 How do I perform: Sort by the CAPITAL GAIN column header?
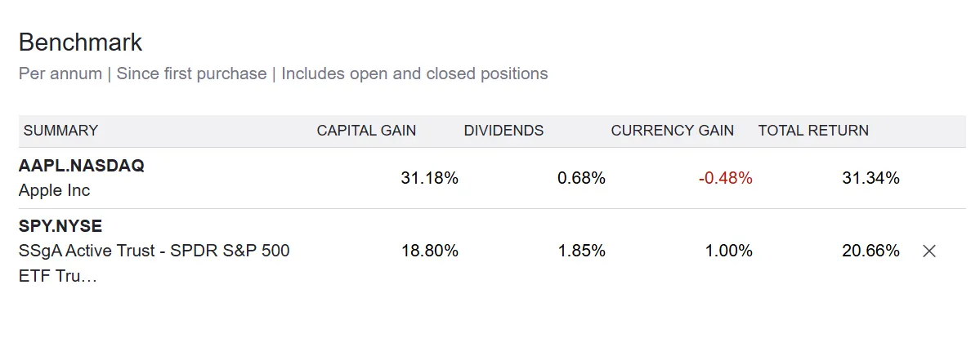point(366,131)
